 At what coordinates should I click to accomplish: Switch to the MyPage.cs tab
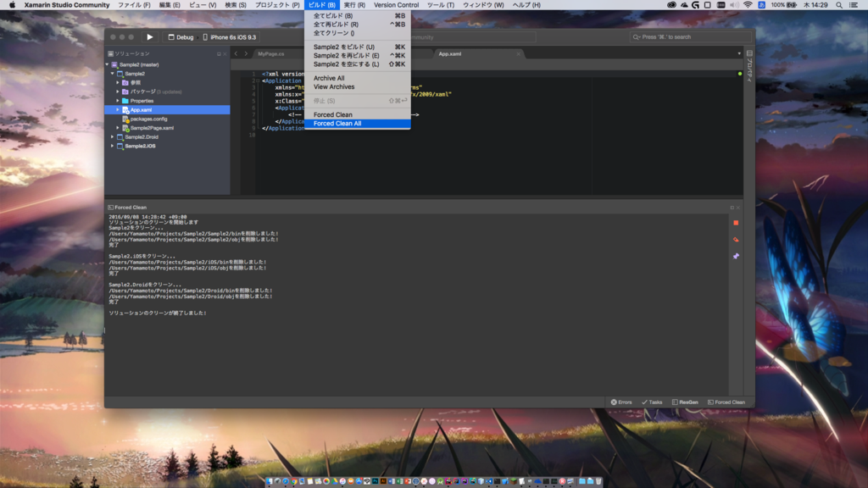click(x=270, y=53)
